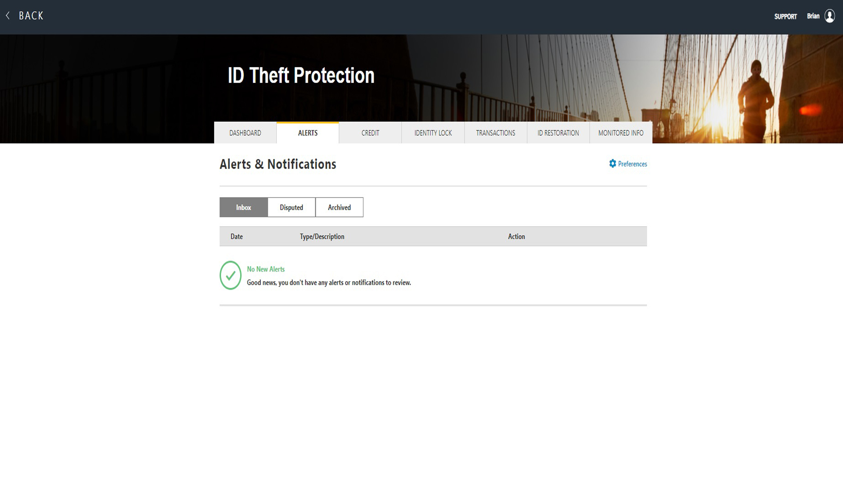Click the CREDIT tab
This screenshot has width=843, height=504.
[x=370, y=133]
